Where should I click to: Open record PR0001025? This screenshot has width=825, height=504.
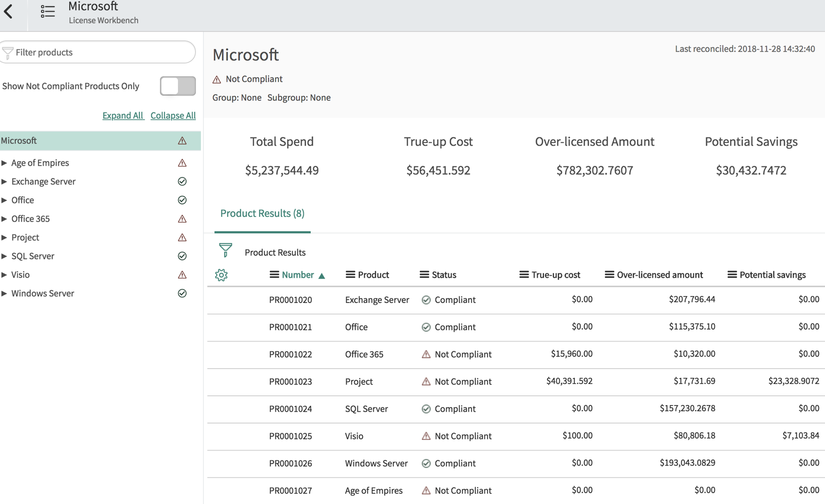pyautogui.click(x=291, y=436)
